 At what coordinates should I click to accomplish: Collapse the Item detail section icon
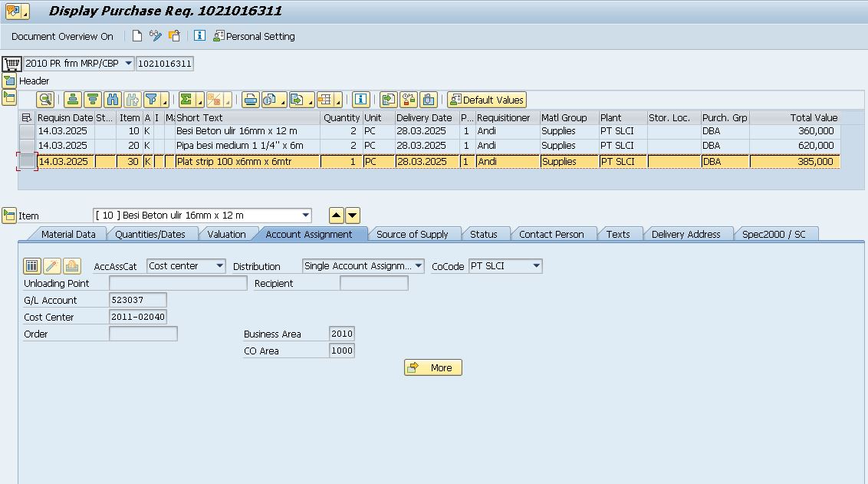click(x=9, y=216)
